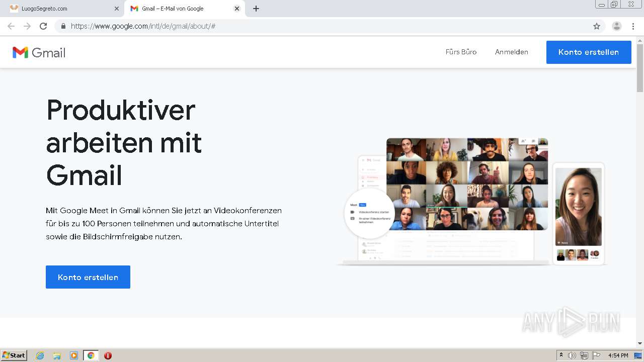644x362 pixels.
Task: Click the red Opera taskbar icon
Action: [108, 355]
